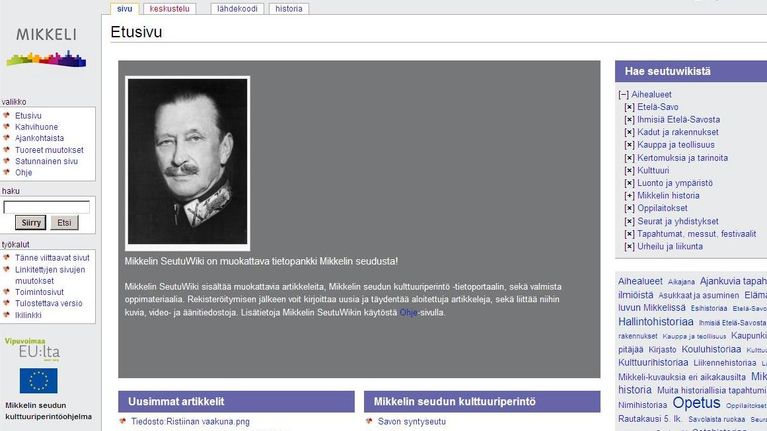Click the Savolaista ruokaa tag
Viewport: 767px width, 431px height.
[x=717, y=420]
